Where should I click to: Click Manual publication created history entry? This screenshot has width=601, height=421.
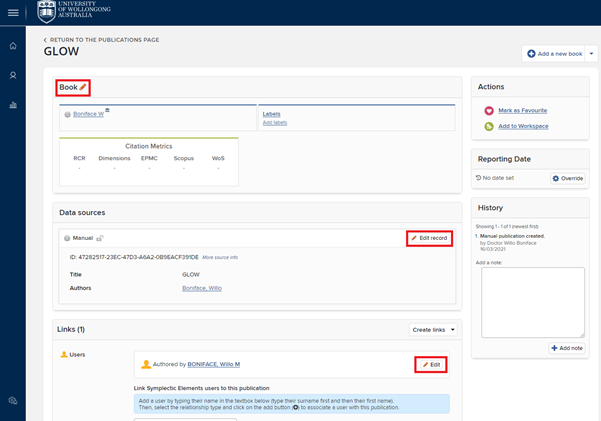coord(512,236)
